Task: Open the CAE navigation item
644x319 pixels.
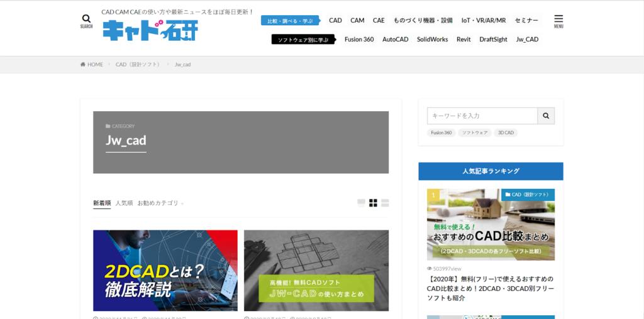Action: coord(379,21)
